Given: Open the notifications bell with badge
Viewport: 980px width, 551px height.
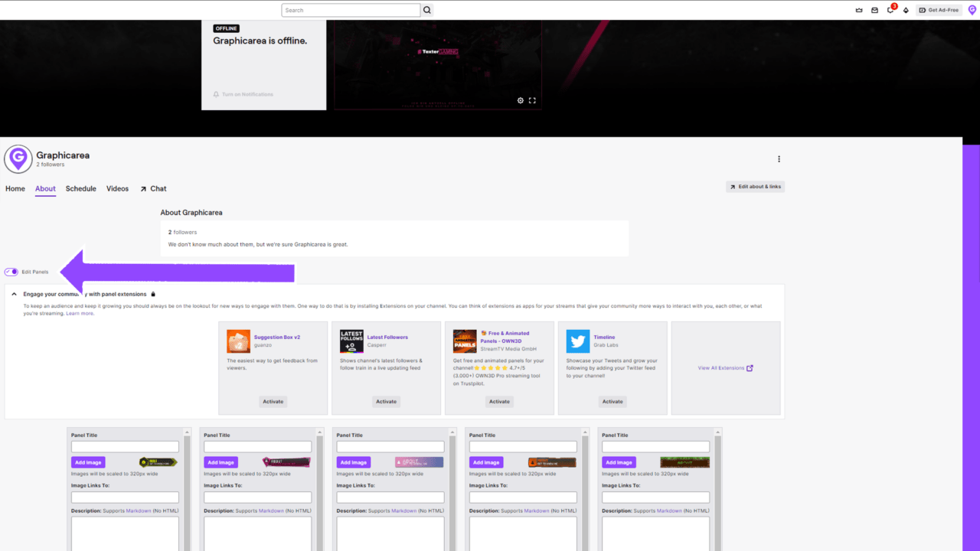Looking at the screenshot, I should click(890, 10).
